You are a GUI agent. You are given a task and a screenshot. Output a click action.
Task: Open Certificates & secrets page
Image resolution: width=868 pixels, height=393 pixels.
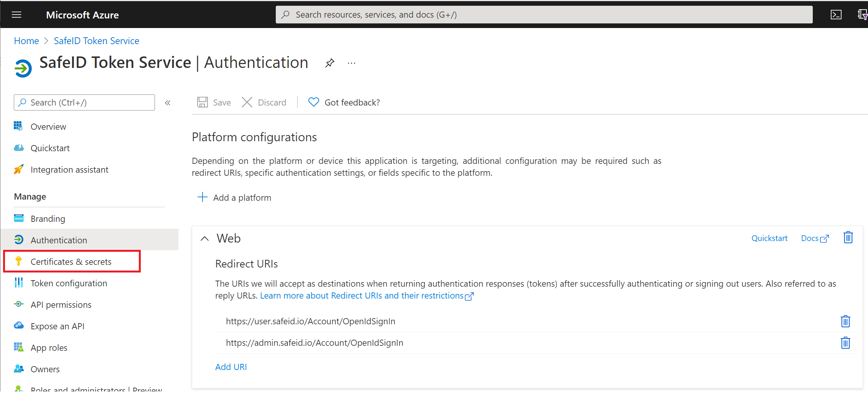(x=71, y=262)
